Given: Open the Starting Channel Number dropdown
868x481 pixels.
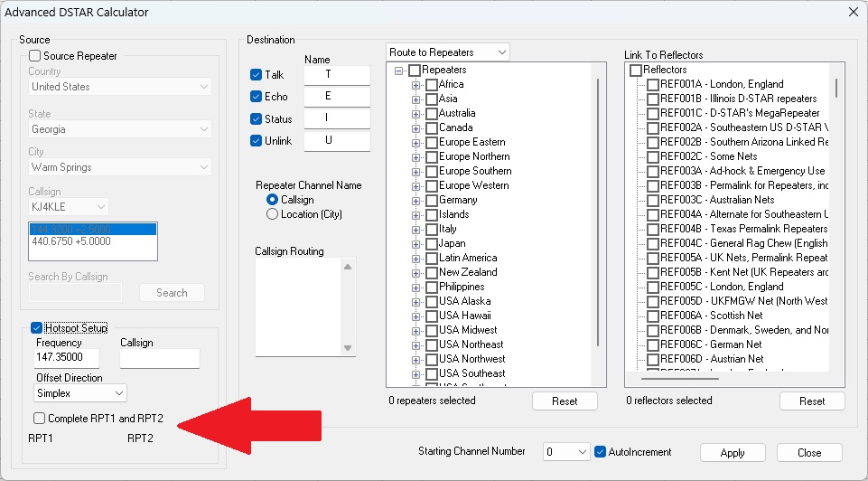Looking at the screenshot, I should 565,452.
